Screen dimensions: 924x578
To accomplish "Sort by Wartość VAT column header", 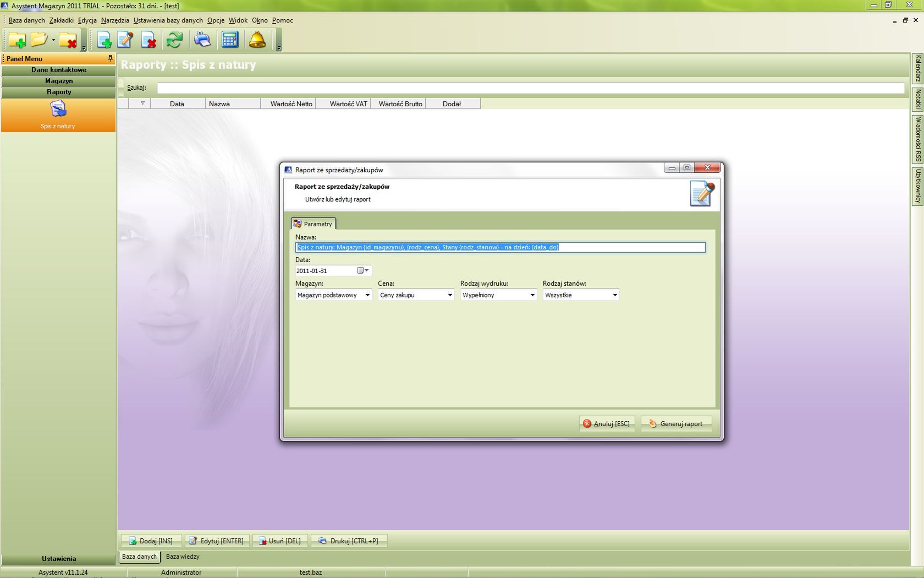I will tap(343, 103).
